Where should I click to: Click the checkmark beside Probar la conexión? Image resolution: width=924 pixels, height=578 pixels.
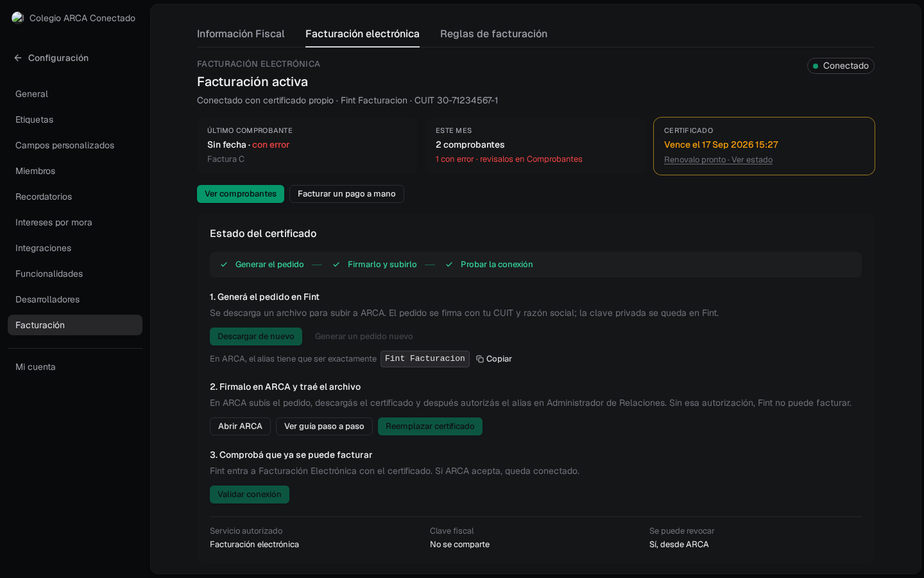[x=449, y=265]
